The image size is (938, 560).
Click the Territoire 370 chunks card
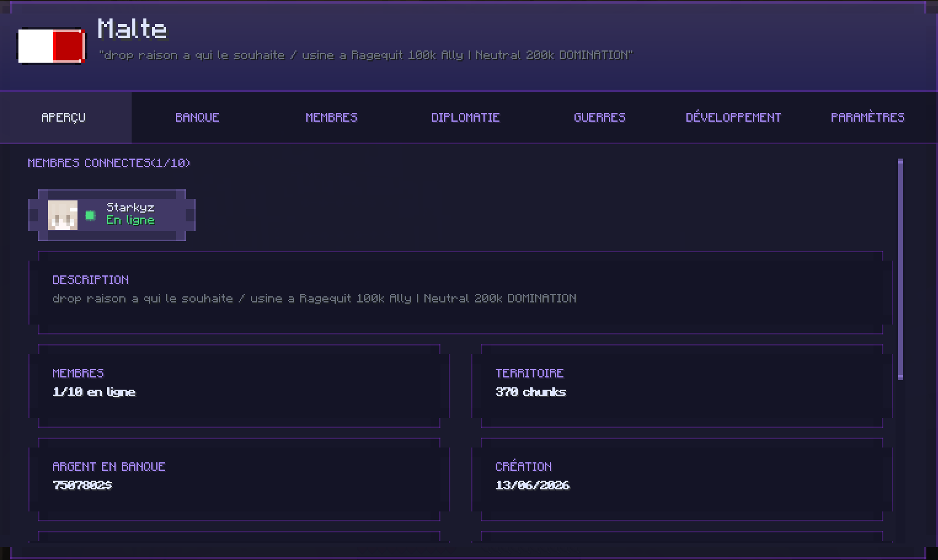coord(682,386)
